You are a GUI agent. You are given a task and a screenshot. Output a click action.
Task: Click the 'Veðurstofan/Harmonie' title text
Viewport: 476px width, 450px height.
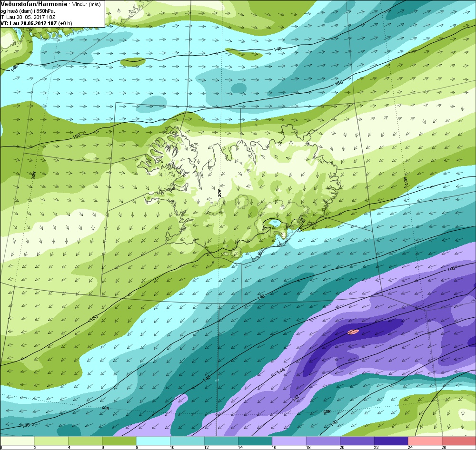point(34,5)
